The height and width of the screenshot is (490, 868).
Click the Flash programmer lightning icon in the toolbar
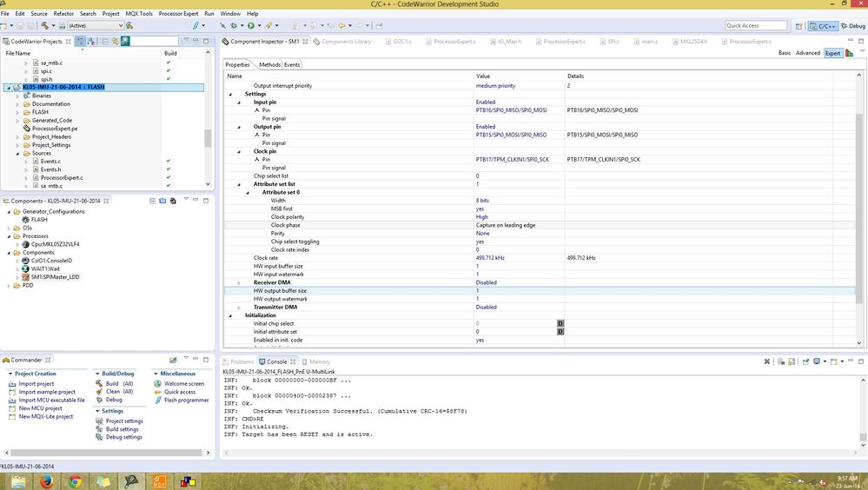[x=196, y=25]
